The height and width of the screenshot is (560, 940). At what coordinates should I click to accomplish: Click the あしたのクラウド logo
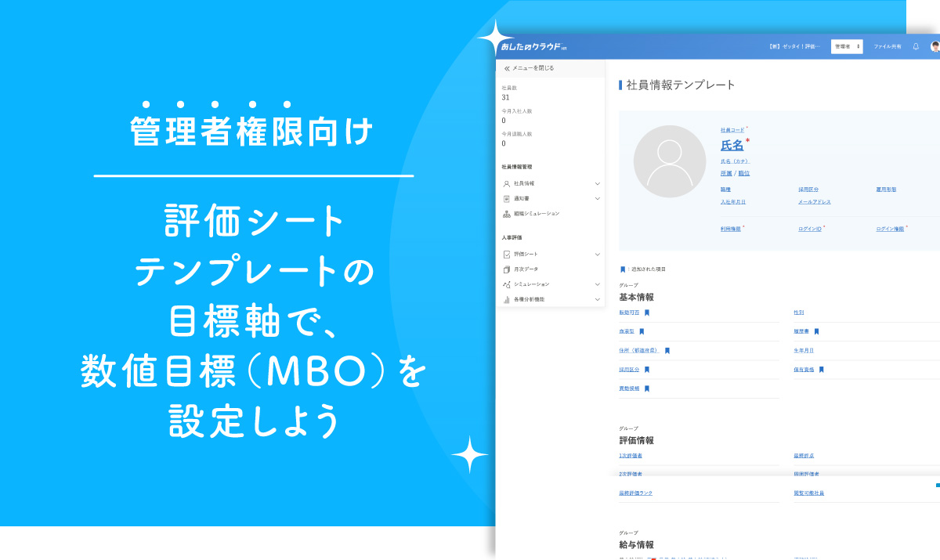pos(533,47)
